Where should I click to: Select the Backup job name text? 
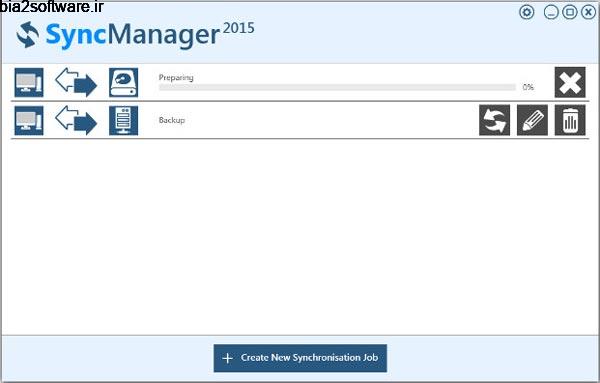(x=172, y=120)
